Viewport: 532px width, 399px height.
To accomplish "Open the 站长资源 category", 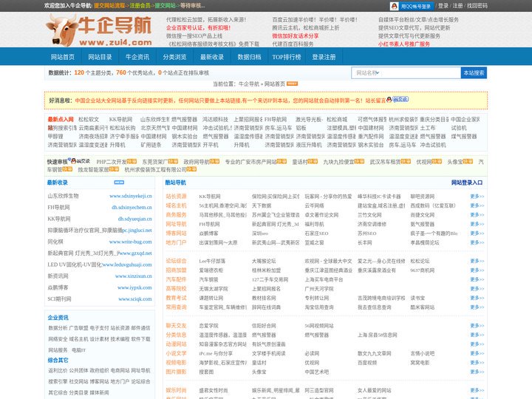I will 176,197.
